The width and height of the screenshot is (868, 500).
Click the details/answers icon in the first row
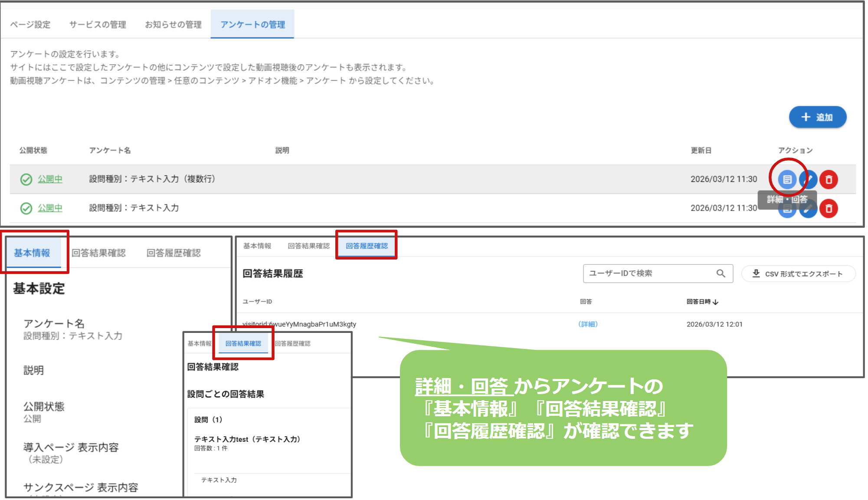787,179
